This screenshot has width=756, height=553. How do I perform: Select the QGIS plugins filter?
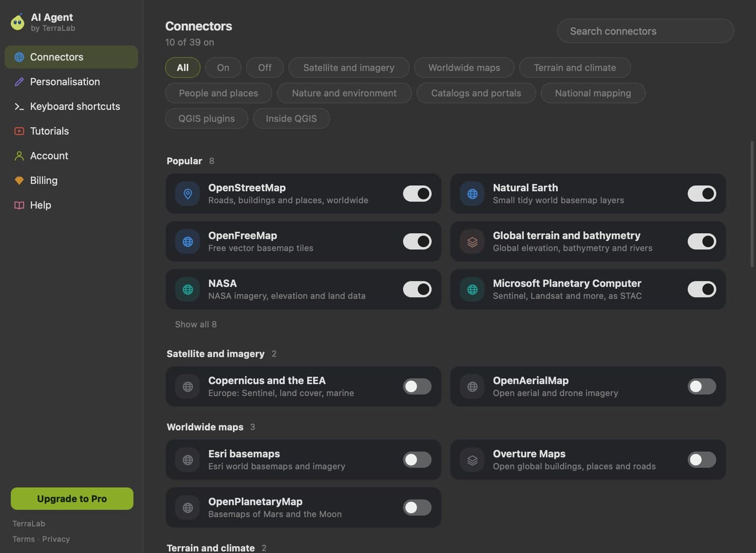coord(207,118)
